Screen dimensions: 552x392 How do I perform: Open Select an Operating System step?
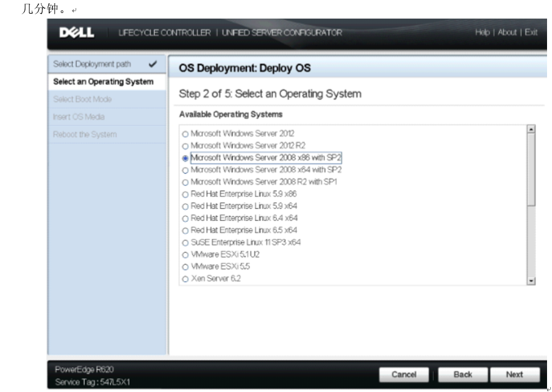click(x=107, y=82)
